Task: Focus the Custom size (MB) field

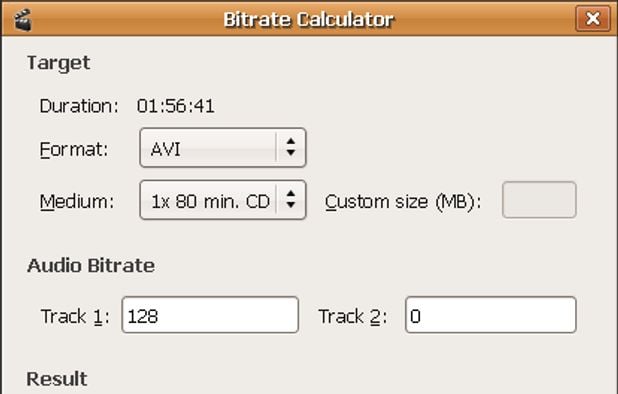Action: [x=539, y=200]
